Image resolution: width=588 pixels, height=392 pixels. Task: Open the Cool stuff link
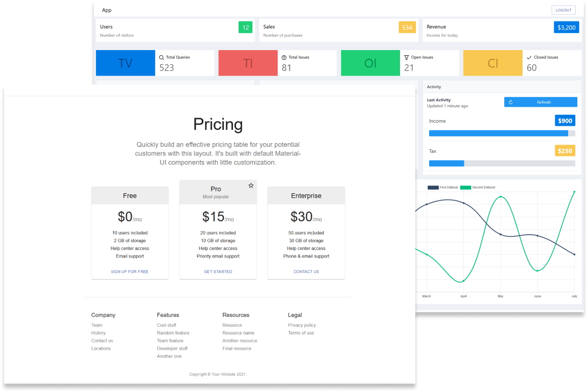167,325
